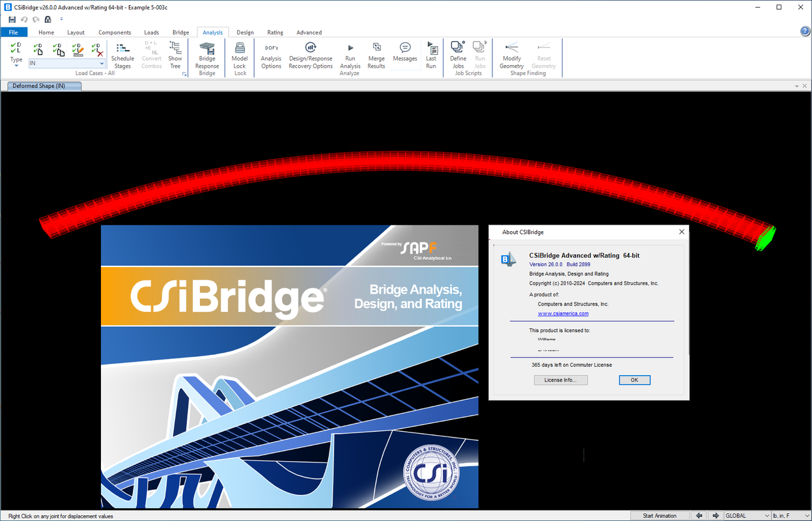This screenshot has height=521, width=812.
Task: Open the lb, in, F units dropdown
Action: tap(791, 516)
